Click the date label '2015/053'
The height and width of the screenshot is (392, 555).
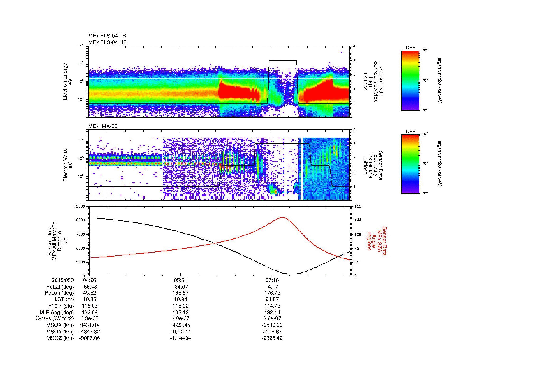[63, 280]
